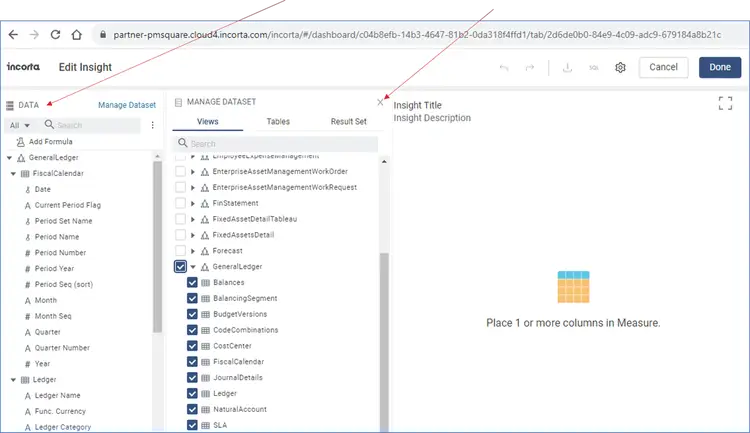The height and width of the screenshot is (433, 750).
Task: Uncheck the CodeCombinations checkbox
Action: coord(192,330)
